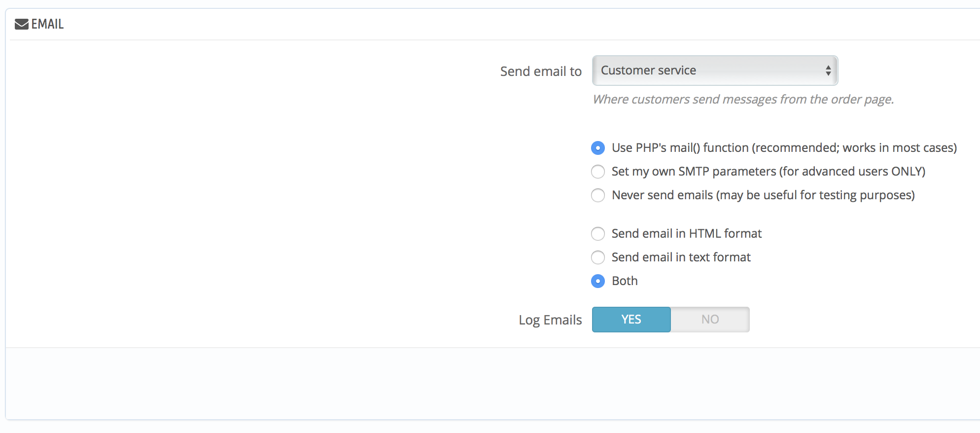
Task: Click the 'for advanced users ONLY' SMTP label text
Action: (x=852, y=172)
